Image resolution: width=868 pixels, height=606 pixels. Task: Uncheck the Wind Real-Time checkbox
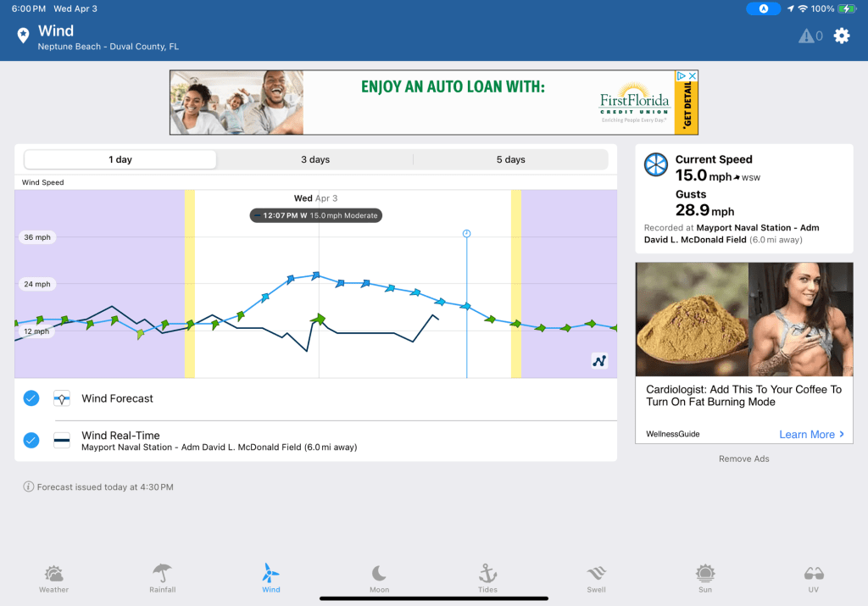(31, 441)
